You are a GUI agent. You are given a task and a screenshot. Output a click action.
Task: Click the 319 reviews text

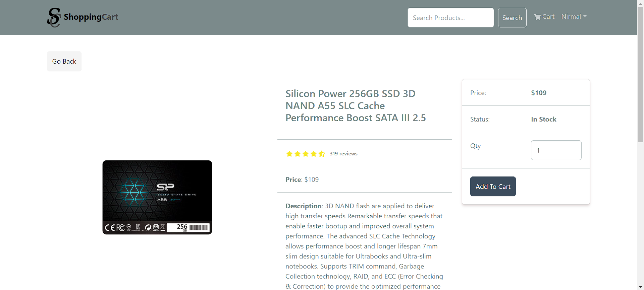343,153
